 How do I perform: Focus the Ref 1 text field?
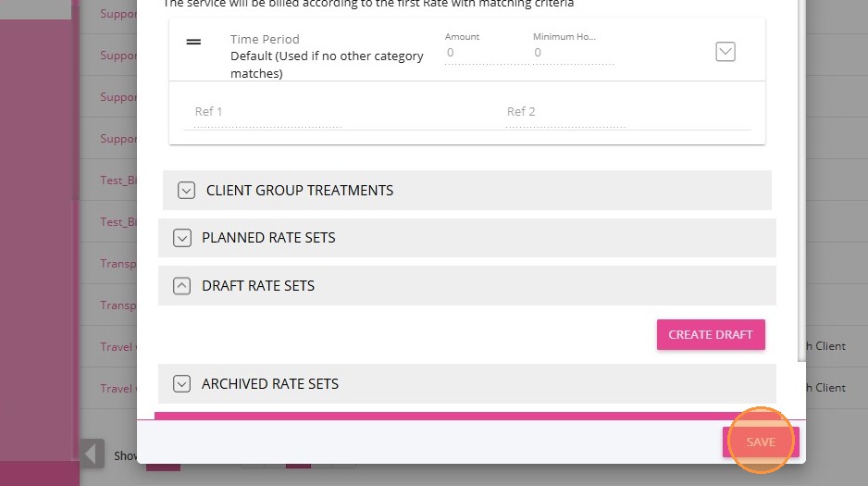pyautogui.click(x=263, y=112)
